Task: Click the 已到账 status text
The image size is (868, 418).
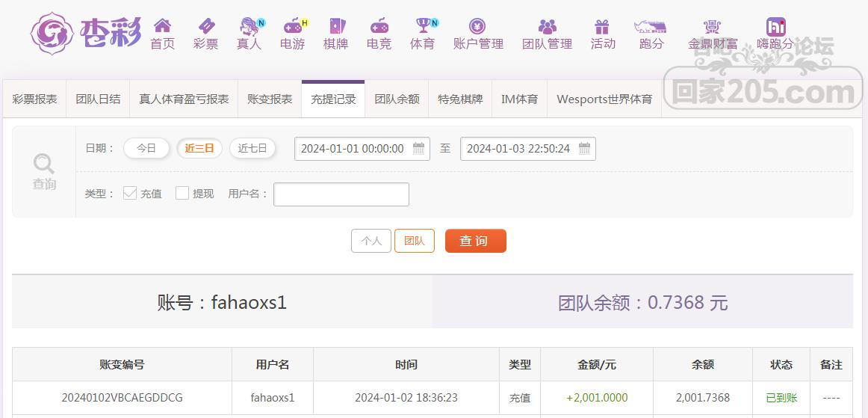Action: click(x=781, y=398)
